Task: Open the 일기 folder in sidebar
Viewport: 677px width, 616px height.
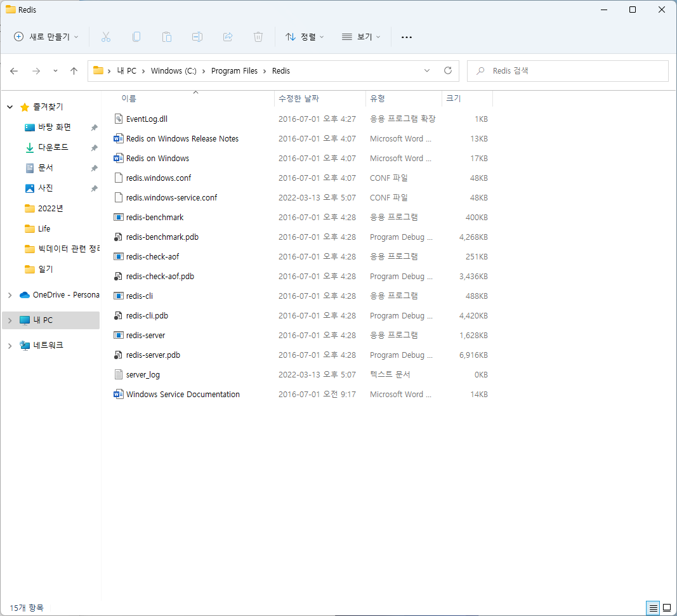Action: [45, 269]
